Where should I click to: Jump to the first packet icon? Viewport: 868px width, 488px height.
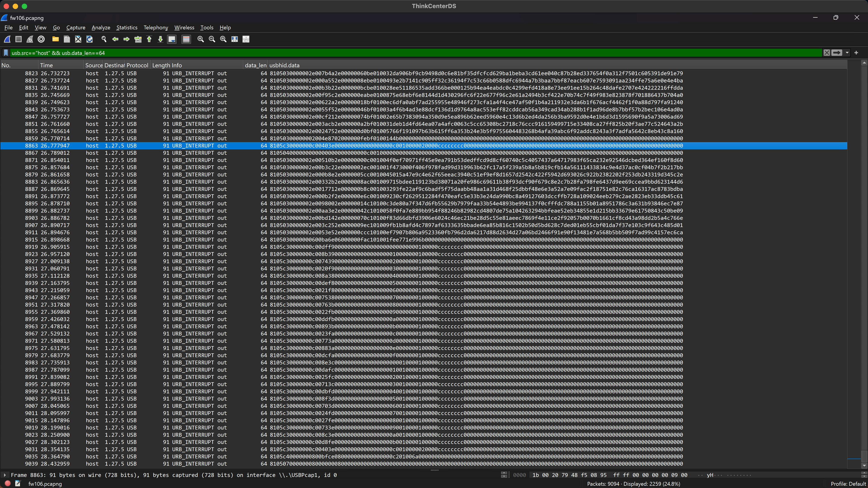click(x=149, y=39)
